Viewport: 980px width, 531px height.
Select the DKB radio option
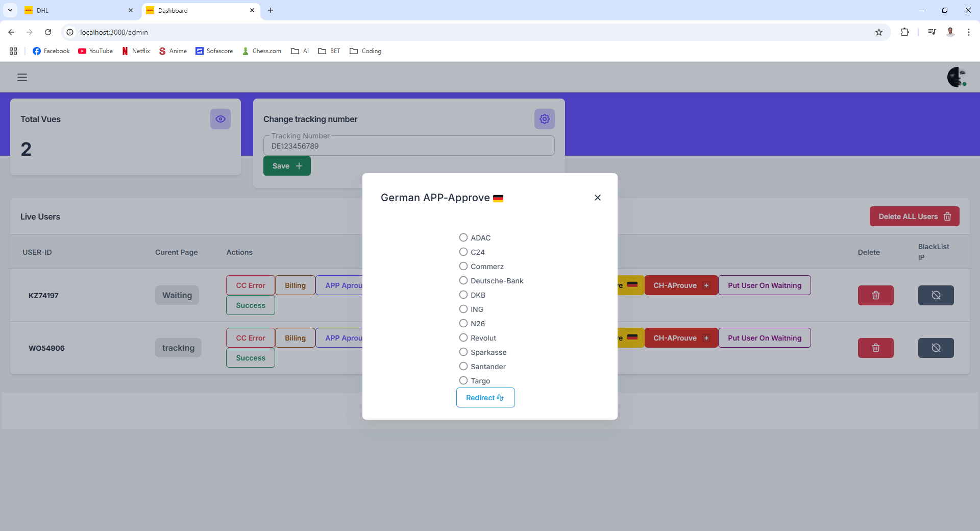pos(463,295)
